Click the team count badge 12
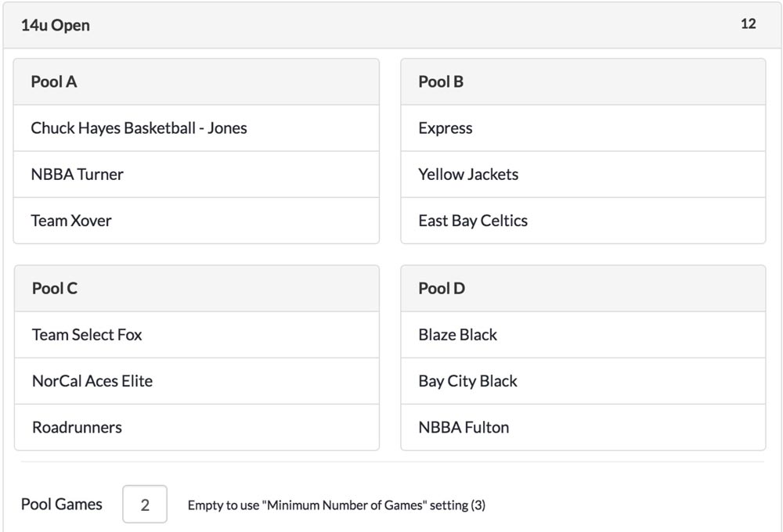Viewport: 783px width, 532px height. point(749,24)
